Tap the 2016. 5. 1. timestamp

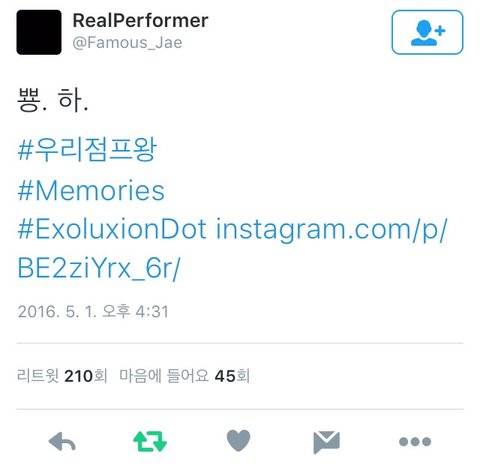pyautogui.click(x=93, y=312)
